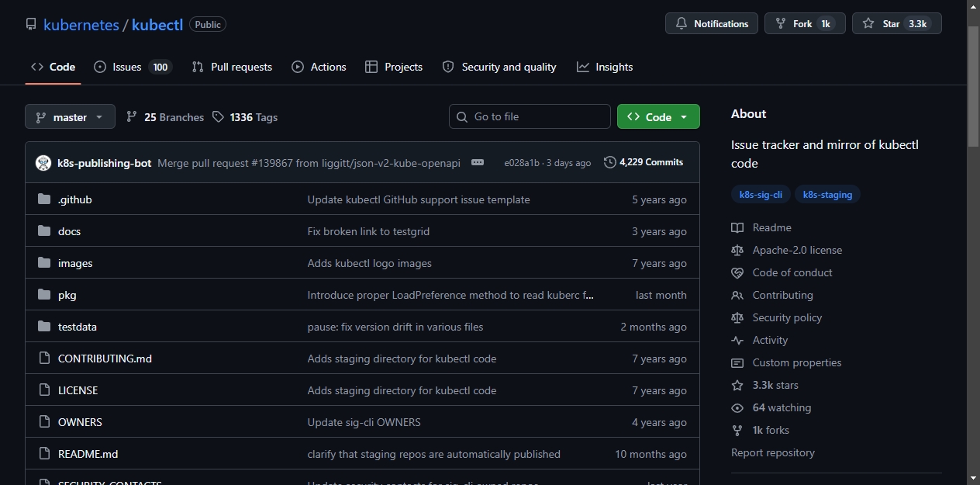Open the Actions tab
980x485 pixels.
coord(319,67)
